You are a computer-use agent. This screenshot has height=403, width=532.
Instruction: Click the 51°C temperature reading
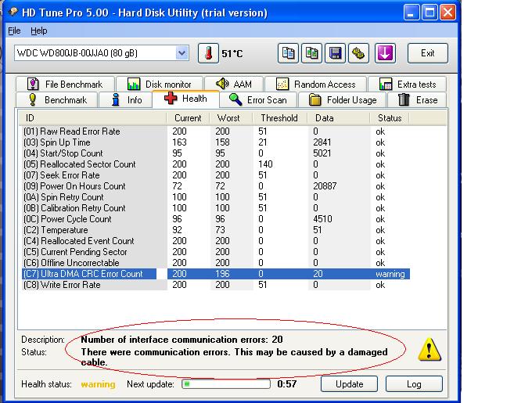232,53
